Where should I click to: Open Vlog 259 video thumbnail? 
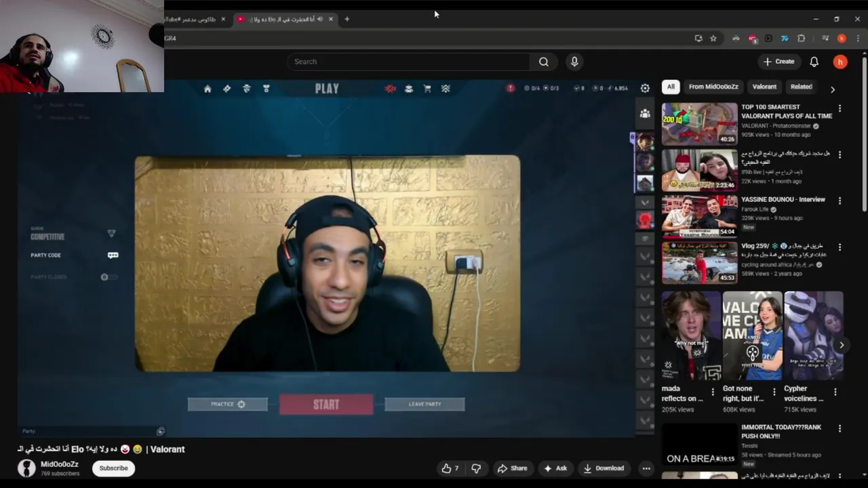(x=699, y=263)
